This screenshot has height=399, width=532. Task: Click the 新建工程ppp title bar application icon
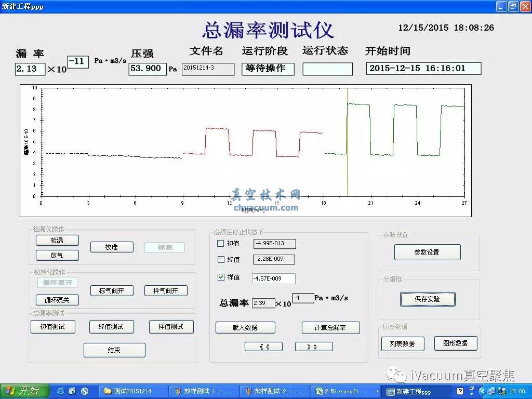pyautogui.click(x=5, y=6)
